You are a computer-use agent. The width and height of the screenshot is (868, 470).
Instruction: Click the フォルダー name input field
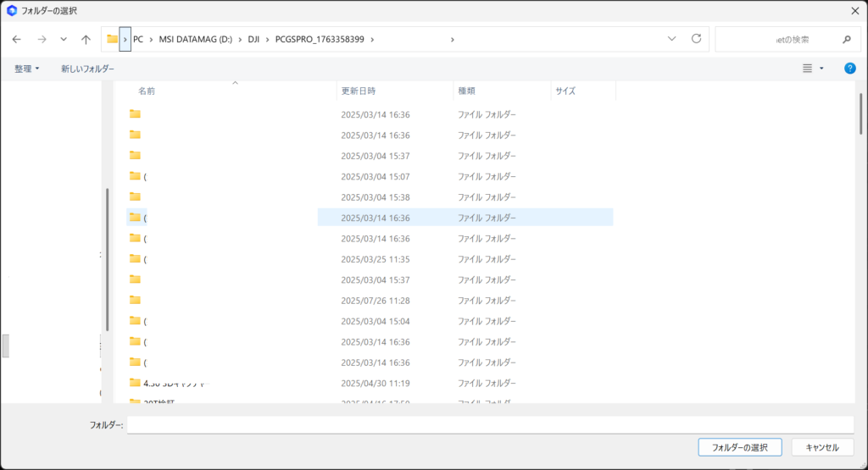pyautogui.click(x=490, y=424)
